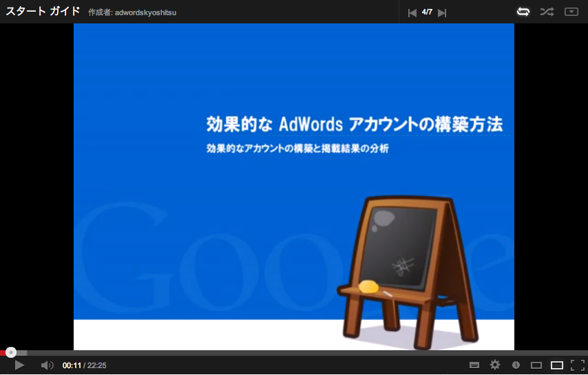Toggle captions/subtitles
This screenshot has width=588, height=375.
[474, 365]
